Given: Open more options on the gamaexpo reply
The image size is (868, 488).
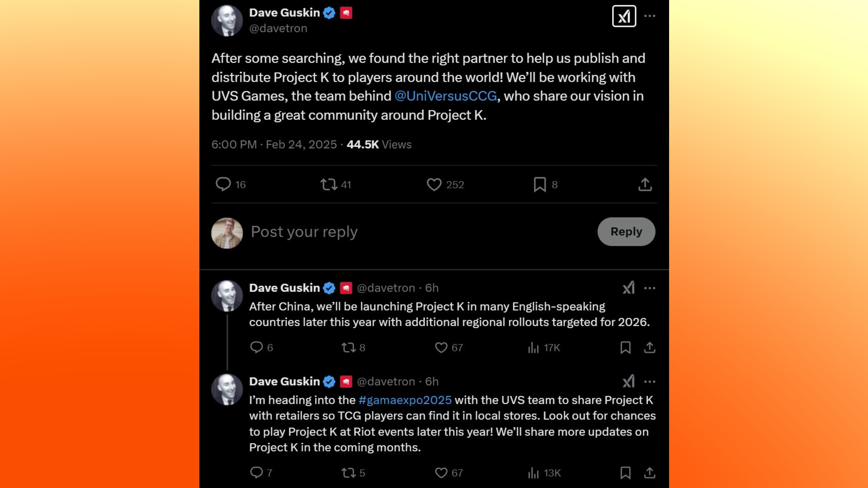Looking at the screenshot, I should click(x=650, y=382).
